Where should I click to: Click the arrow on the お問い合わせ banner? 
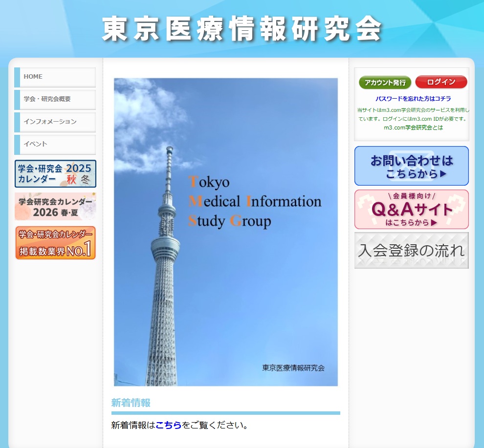click(x=443, y=174)
